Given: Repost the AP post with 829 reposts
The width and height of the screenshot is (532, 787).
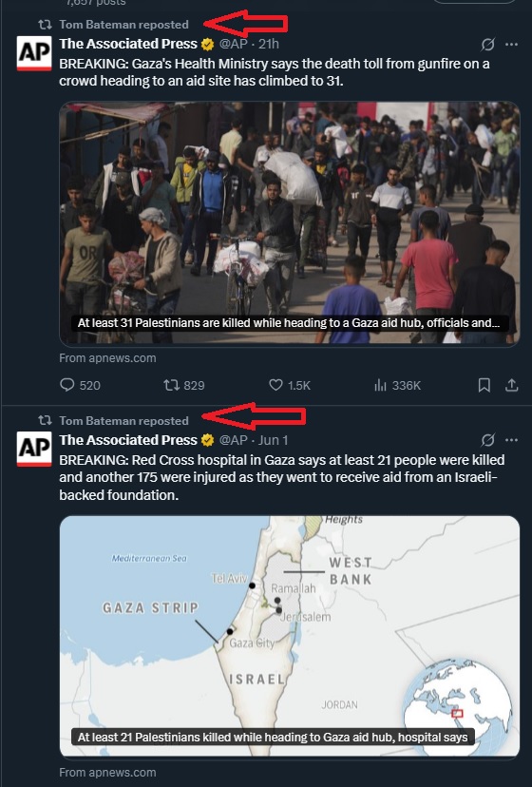Looking at the screenshot, I should coord(183,386).
